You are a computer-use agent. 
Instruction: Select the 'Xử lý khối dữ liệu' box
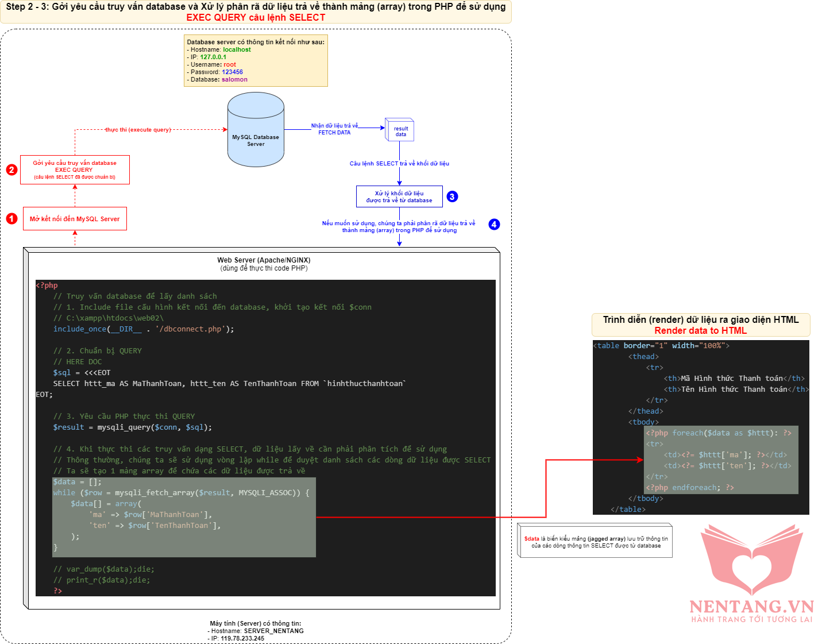(x=399, y=196)
